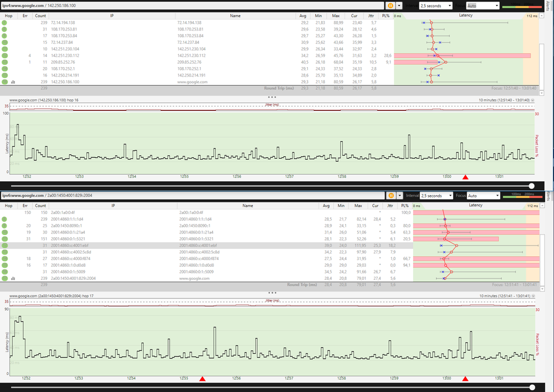
Task: Select the ipv6 timeline marker near 13:00
Action: 465,379
